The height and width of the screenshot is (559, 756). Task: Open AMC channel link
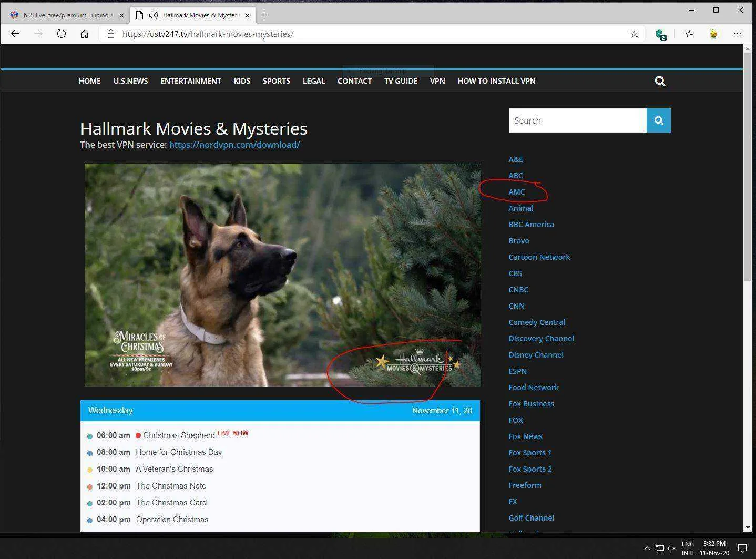click(516, 192)
